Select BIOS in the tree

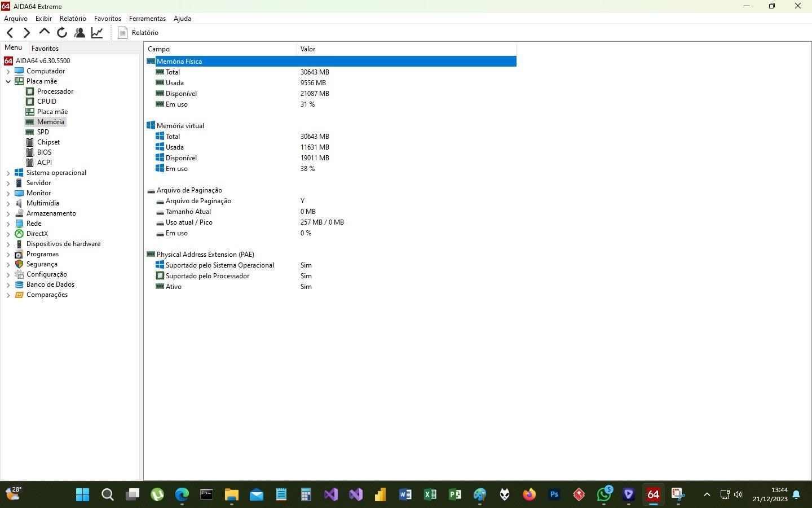(45, 152)
